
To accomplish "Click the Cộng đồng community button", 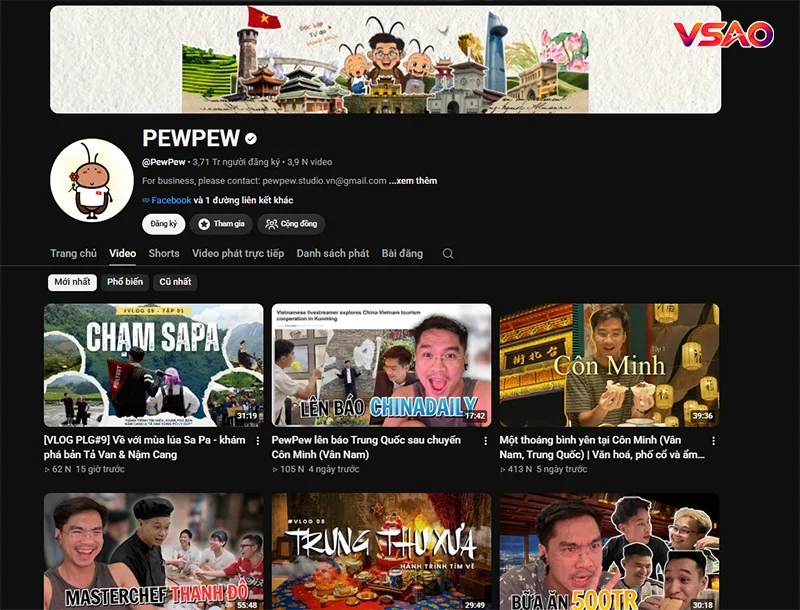I will (291, 224).
